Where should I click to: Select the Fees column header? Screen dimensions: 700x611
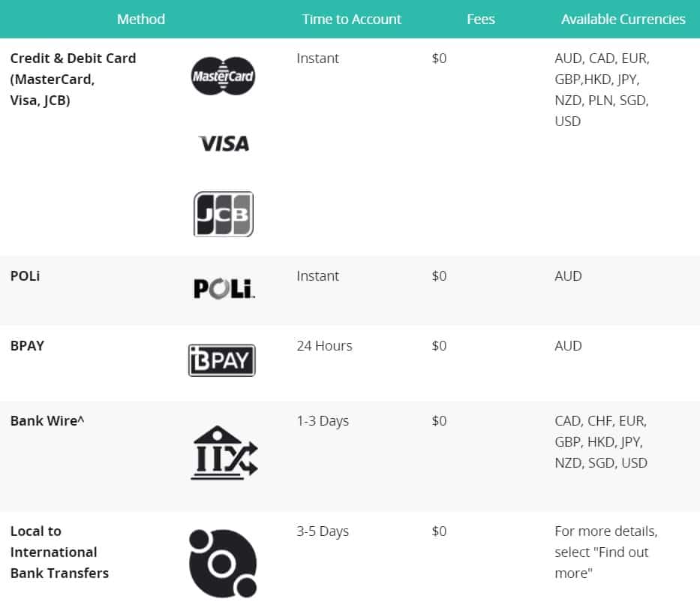coord(481,20)
